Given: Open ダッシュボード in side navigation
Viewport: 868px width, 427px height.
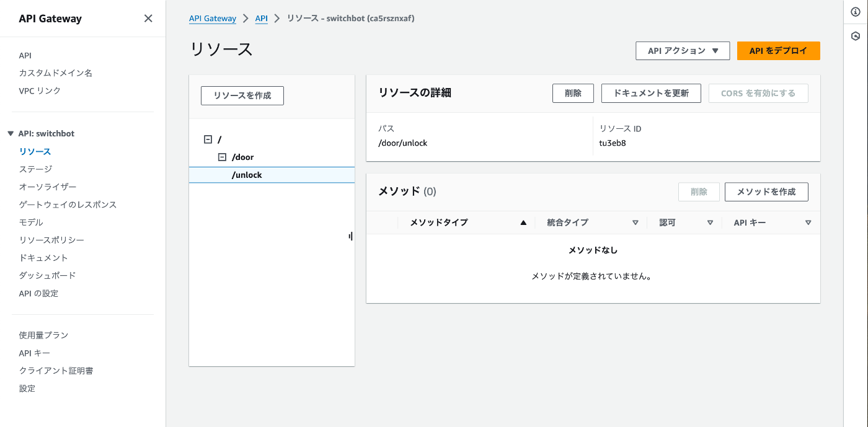Looking at the screenshot, I should (47, 275).
